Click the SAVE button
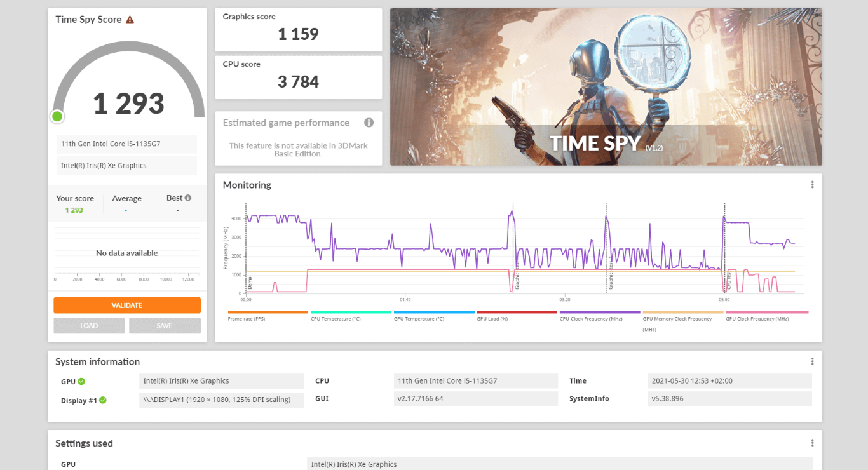868x470 pixels. 165,326
